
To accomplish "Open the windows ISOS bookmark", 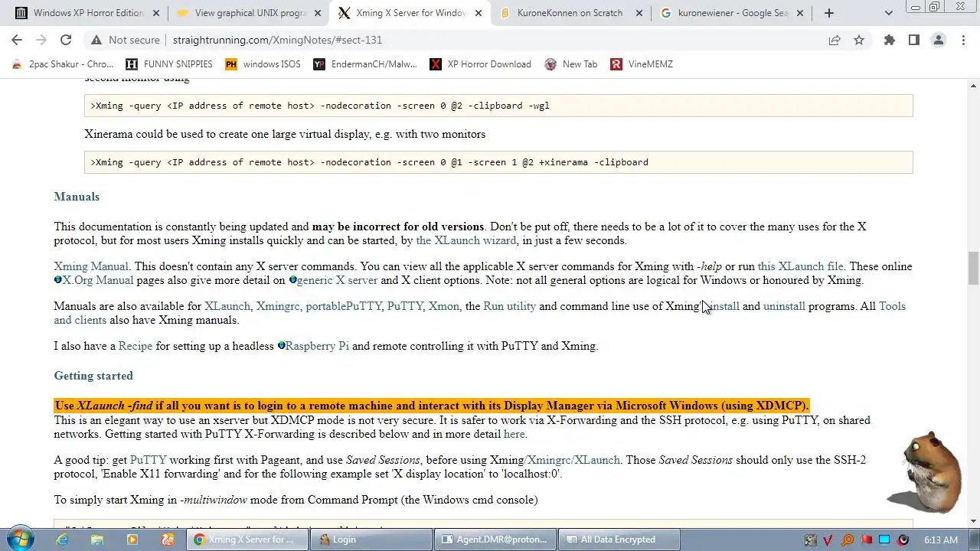I will point(263,64).
